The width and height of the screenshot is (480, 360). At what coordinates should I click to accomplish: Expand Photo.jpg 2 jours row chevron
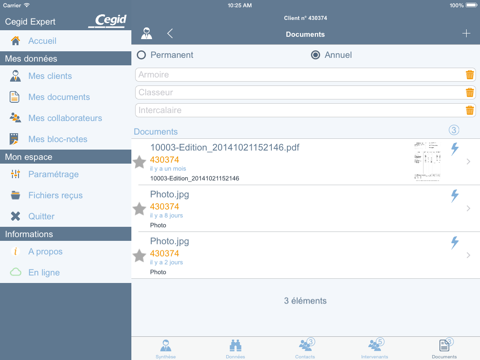[x=468, y=255]
